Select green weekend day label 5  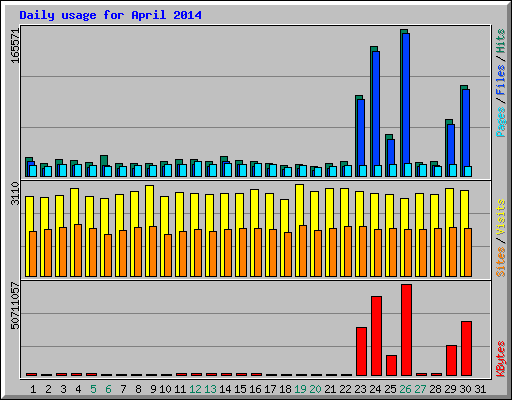(x=93, y=389)
